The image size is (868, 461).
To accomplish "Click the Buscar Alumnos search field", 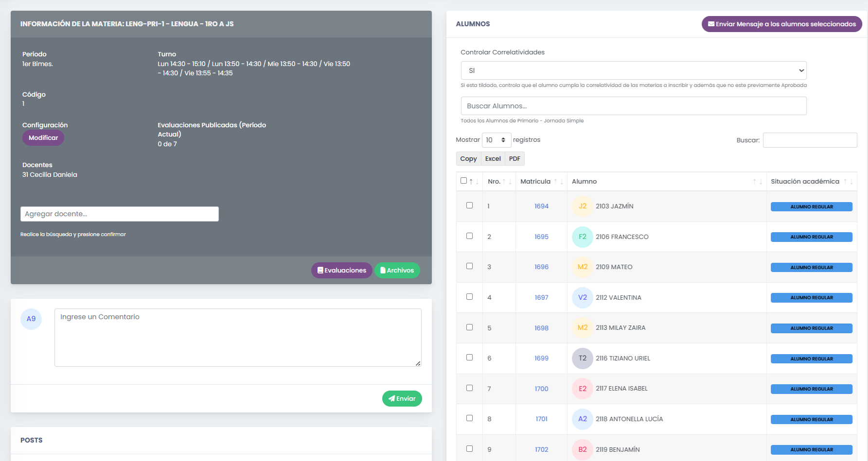I will click(x=634, y=106).
